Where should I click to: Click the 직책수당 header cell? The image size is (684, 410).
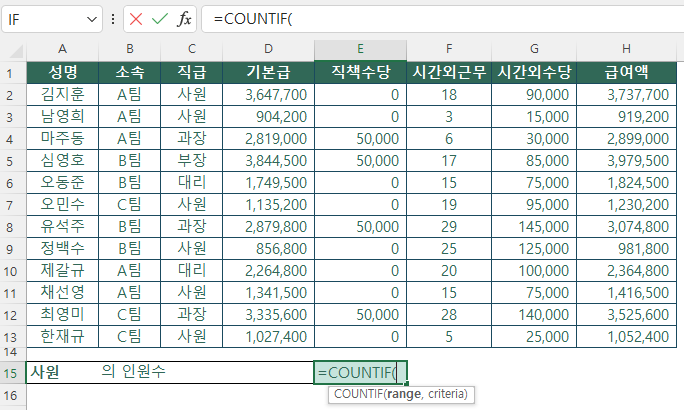point(360,72)
